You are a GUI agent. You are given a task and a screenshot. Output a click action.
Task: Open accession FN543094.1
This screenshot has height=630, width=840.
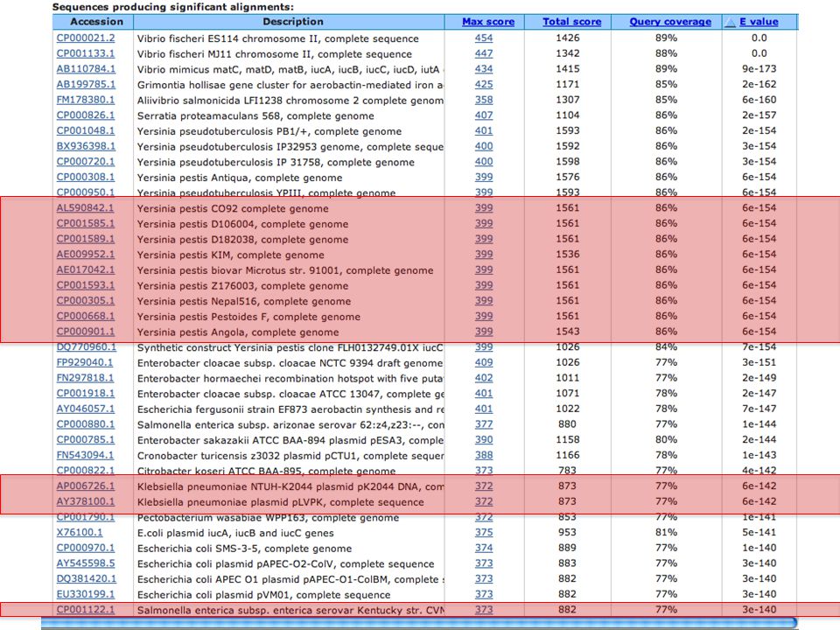(x=85, y=455)
